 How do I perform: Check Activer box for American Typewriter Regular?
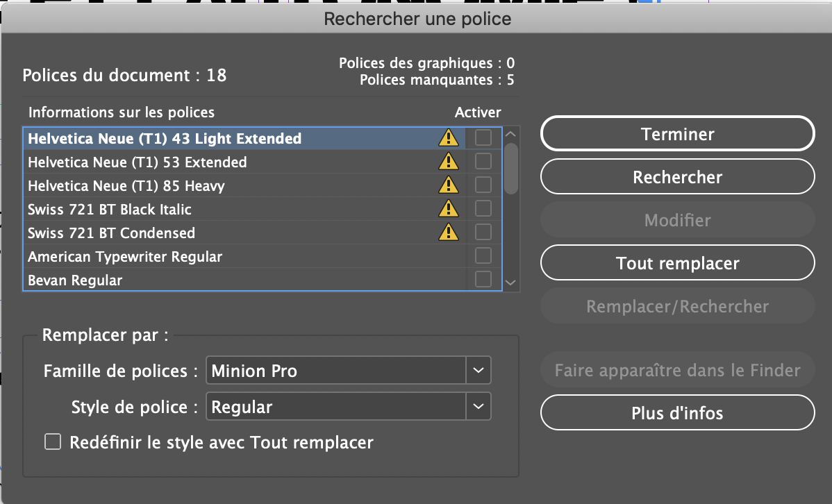[483, 256]
